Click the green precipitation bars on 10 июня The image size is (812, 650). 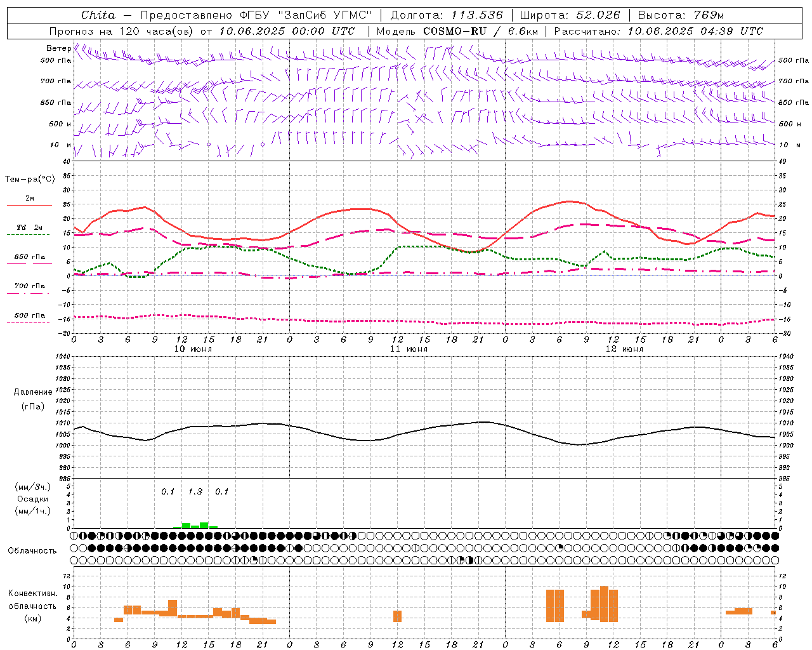pos(195,525)
